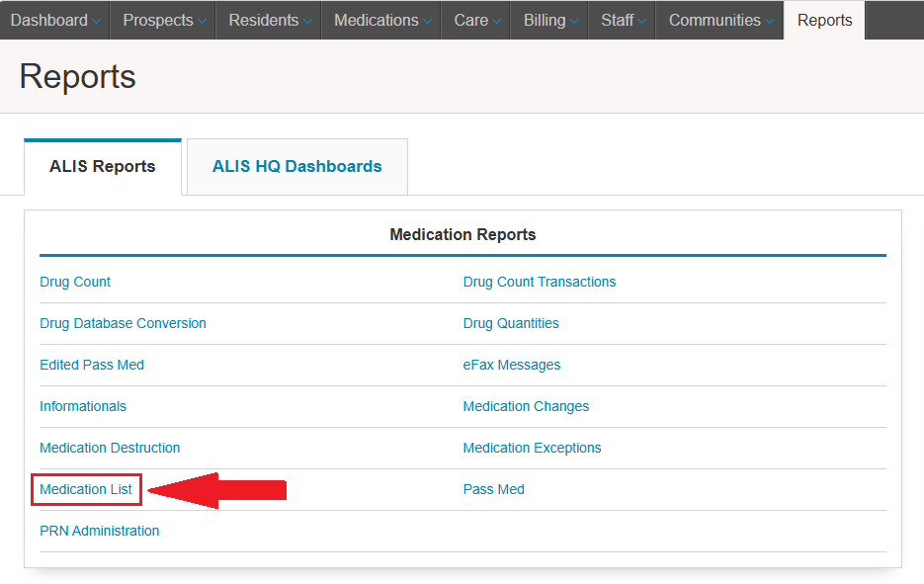This screenshot has width=924, height=584.
Task: Open the Prospects menu
Action: coord(163,20)
